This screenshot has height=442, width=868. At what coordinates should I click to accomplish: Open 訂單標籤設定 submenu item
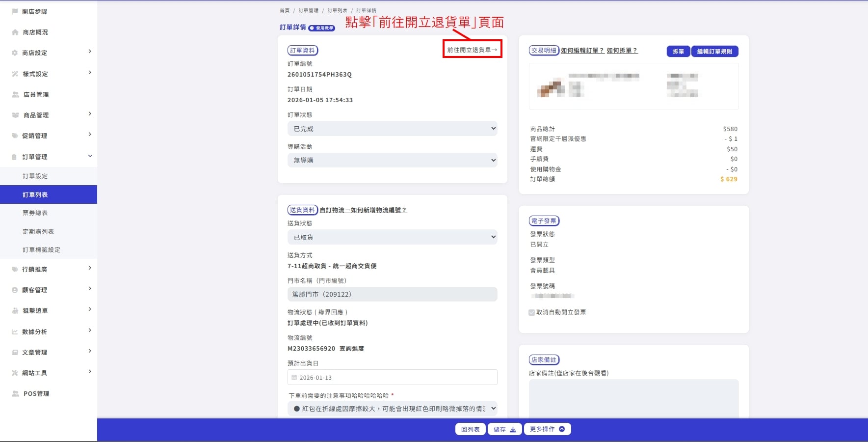click(x=42, y=249)
